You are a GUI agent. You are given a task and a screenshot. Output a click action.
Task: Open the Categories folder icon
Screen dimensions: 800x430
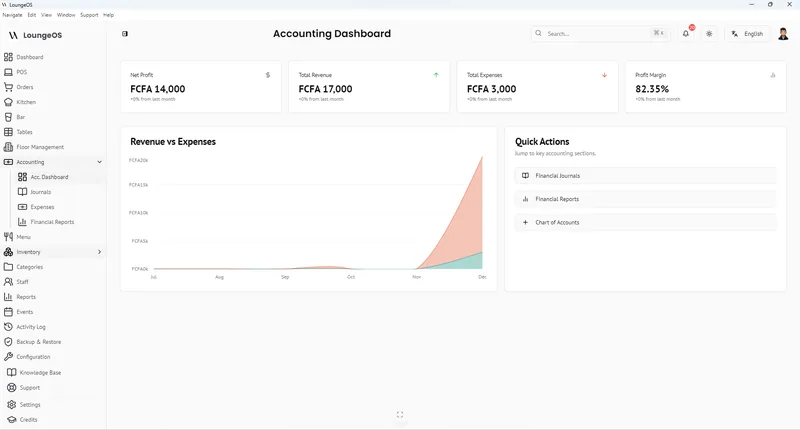coord(8,267)
